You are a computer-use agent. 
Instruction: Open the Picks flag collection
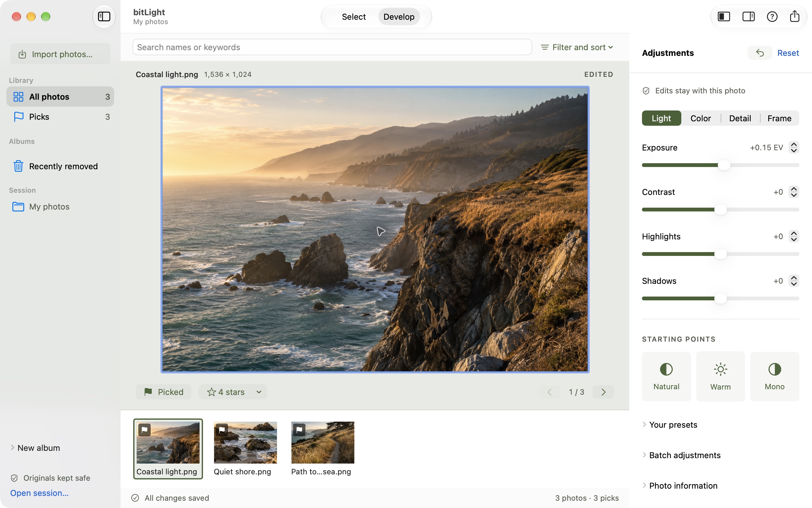pyautogui.click(x=60, y=117)
